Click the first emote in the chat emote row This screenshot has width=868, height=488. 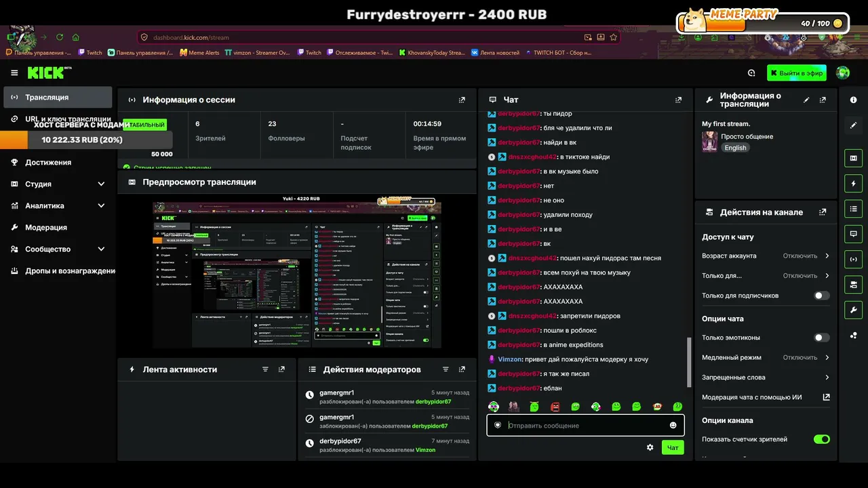pyautogui.click(x=494, y=407)
